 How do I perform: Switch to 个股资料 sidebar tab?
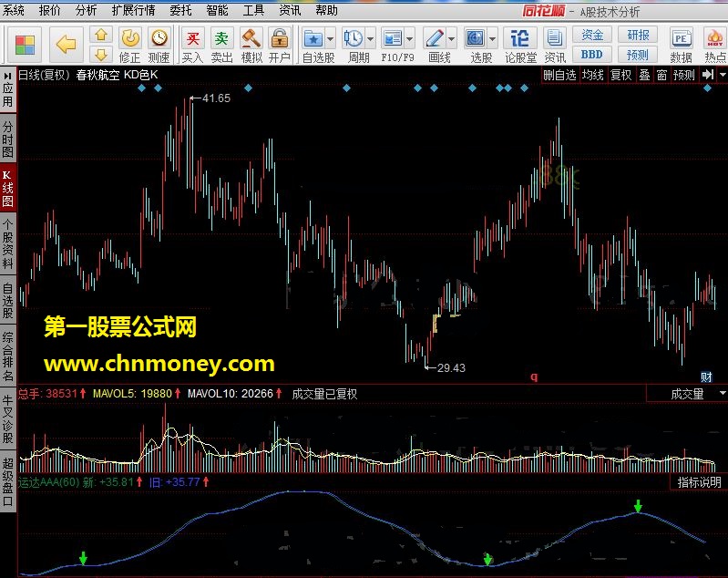coord(8,244)
